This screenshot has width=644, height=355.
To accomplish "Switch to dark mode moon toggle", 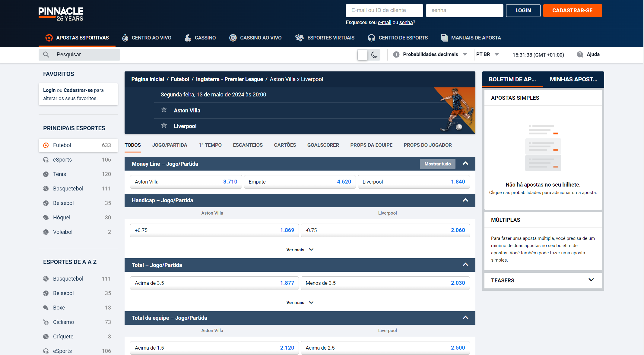I will [x=374, y=55].
